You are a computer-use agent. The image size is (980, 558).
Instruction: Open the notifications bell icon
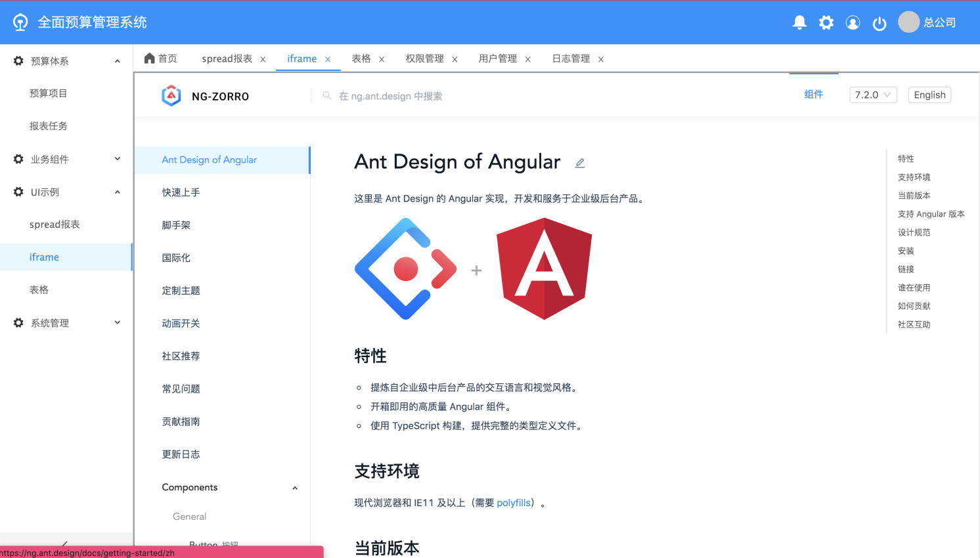pyautogui.click(x=799, y=23)
